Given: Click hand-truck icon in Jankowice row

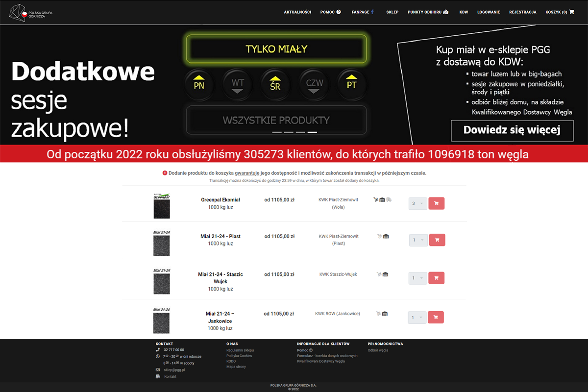Looking at the screenshot, I should point(378,314).
